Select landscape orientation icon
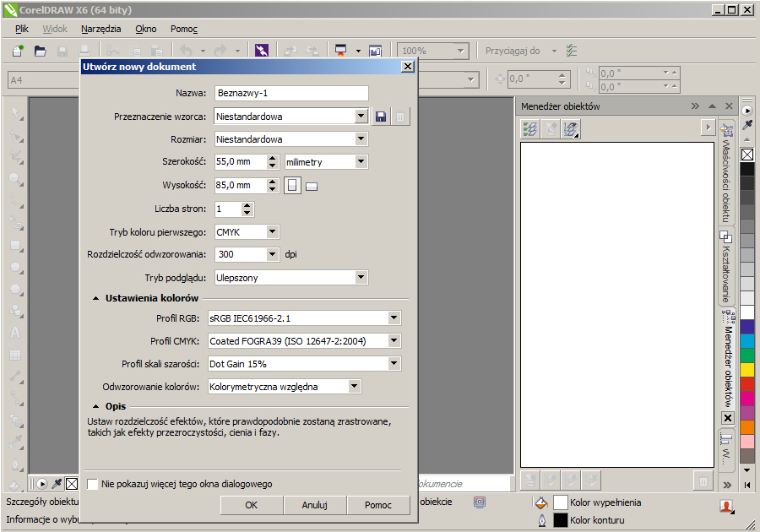Screen dimensions: 760x532 312,187
